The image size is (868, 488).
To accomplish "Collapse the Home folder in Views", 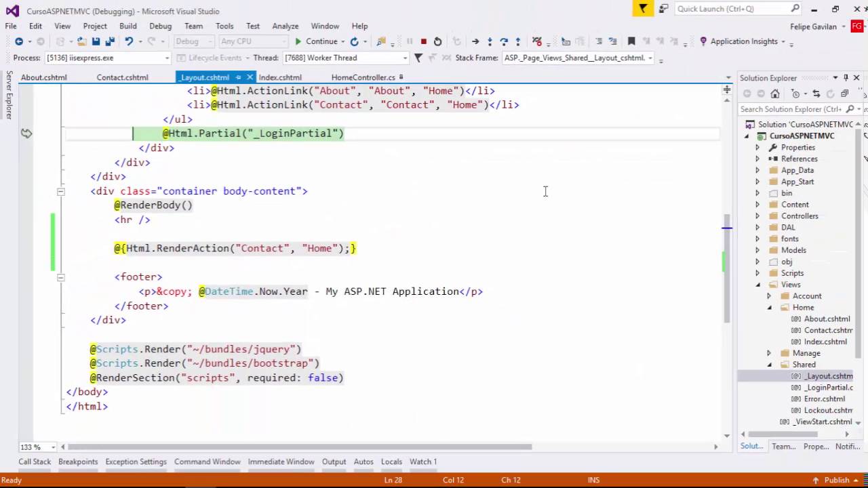I will point(769,308).
